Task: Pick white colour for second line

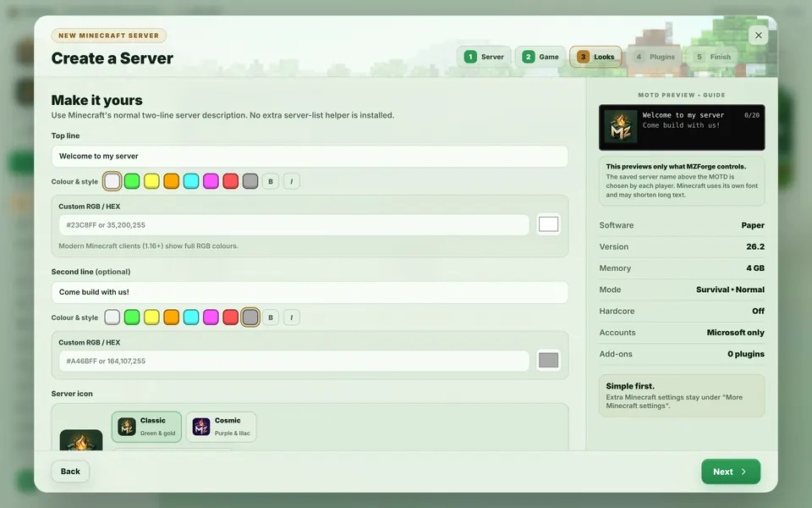Action: (112, 317)
